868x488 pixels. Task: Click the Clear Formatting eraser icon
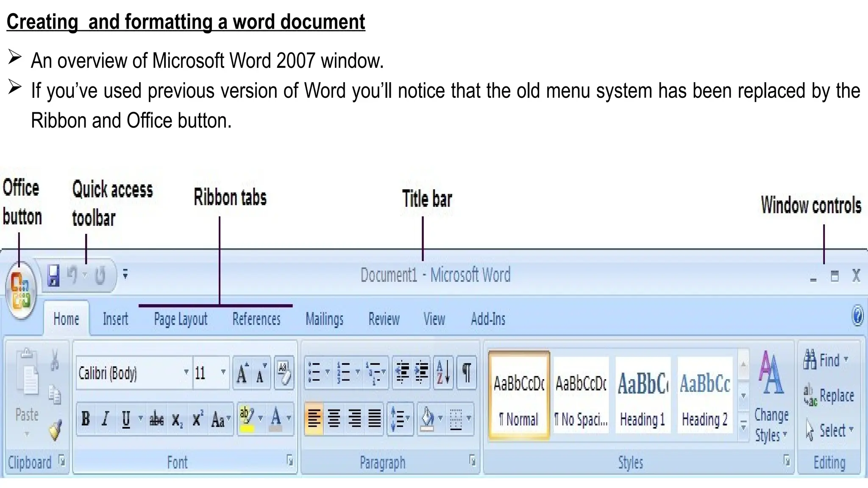(284, 373)
